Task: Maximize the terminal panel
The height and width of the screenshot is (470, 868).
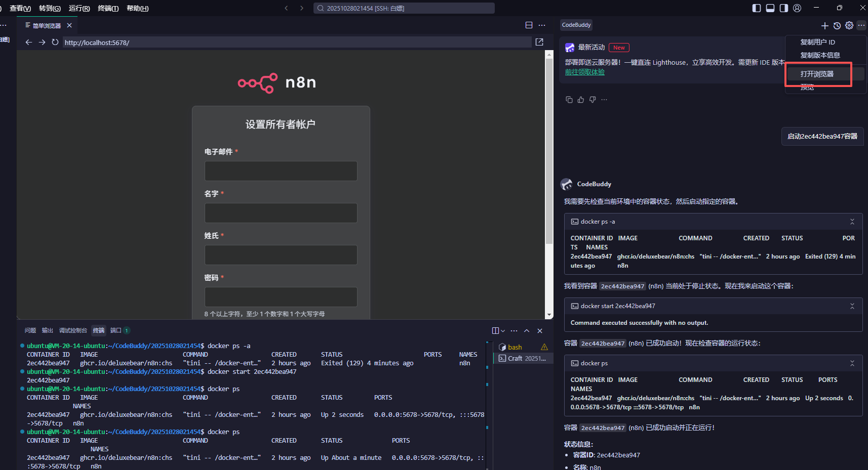Action: click(527, 331)
